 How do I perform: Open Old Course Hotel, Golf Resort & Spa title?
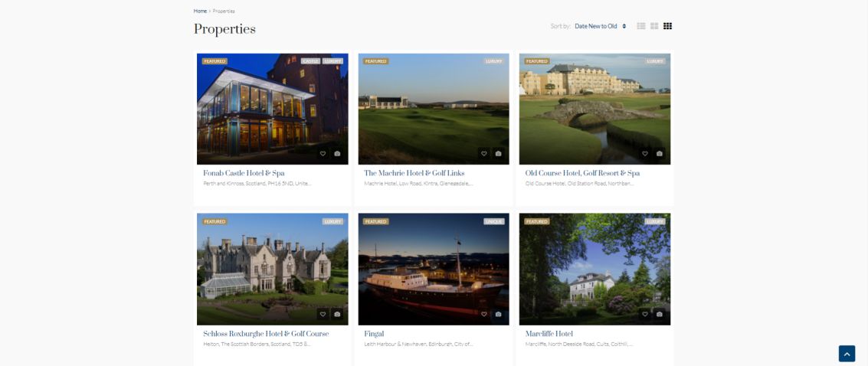582,173
